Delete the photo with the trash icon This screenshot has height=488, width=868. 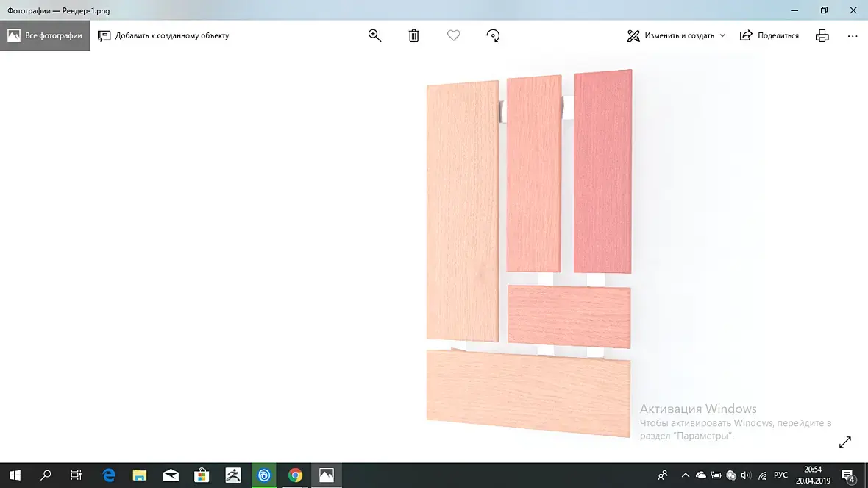point(413,35)
